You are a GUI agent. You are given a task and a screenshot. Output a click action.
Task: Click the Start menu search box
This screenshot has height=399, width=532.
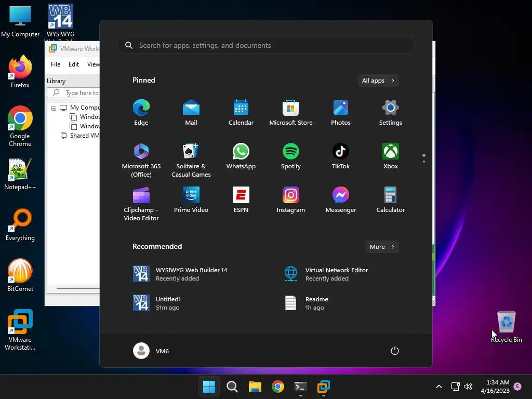click(x=266, y=45)
